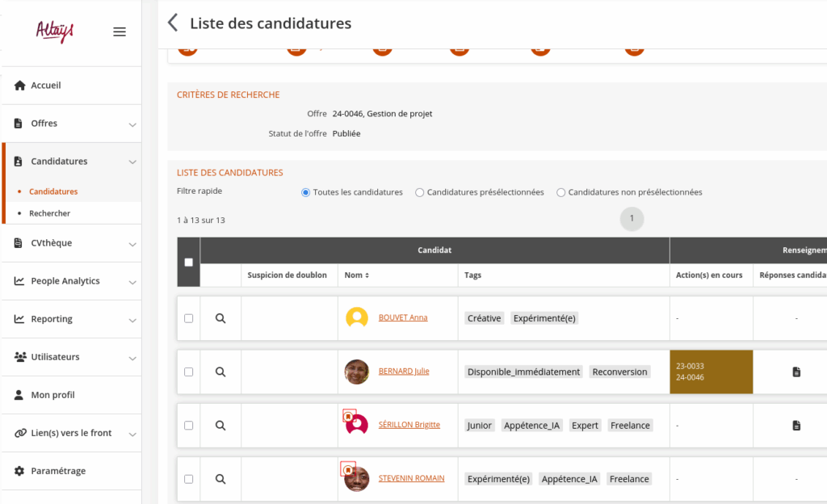Tick the checkbox for SÉRILLON Brigitte
This screenshot has width=827, height=504.
tap(189, 425)
